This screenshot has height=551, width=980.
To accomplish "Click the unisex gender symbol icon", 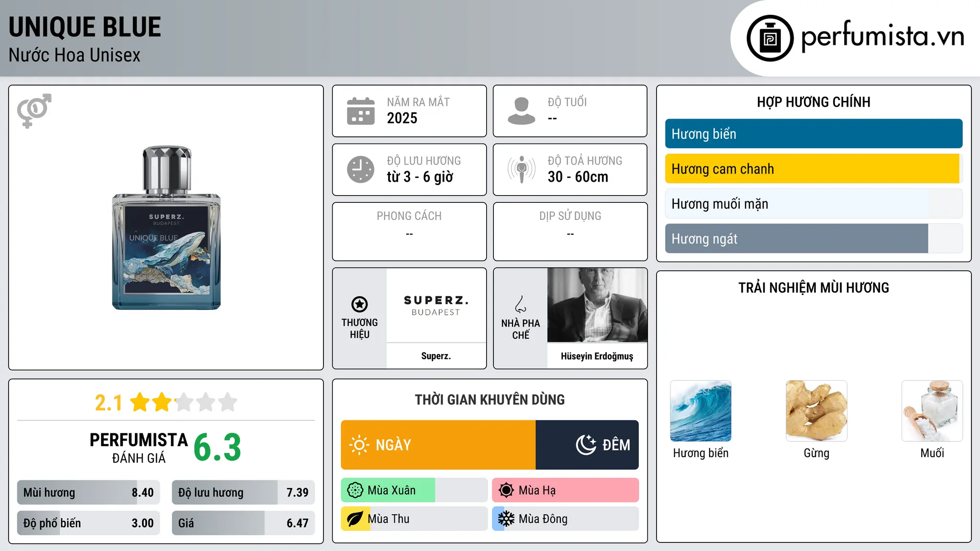I will pos(34,111).
